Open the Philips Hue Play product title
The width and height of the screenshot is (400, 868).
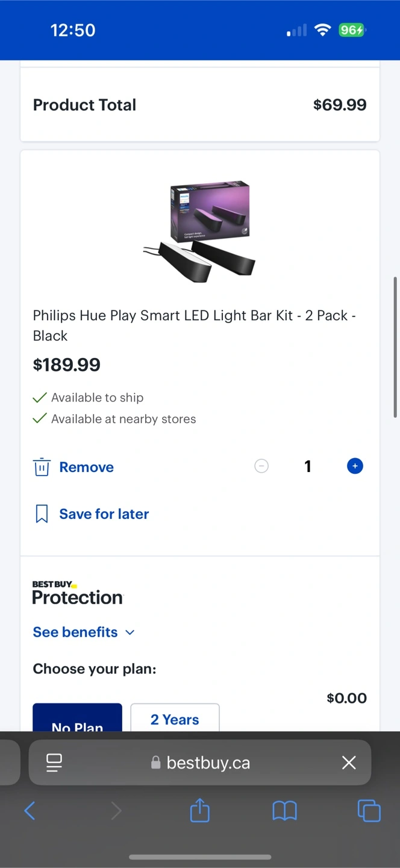pos(195,325)
